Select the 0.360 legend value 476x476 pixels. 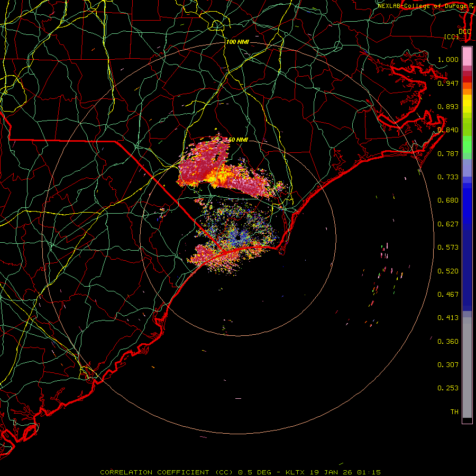pyautogui.click(x=448, y=342)
